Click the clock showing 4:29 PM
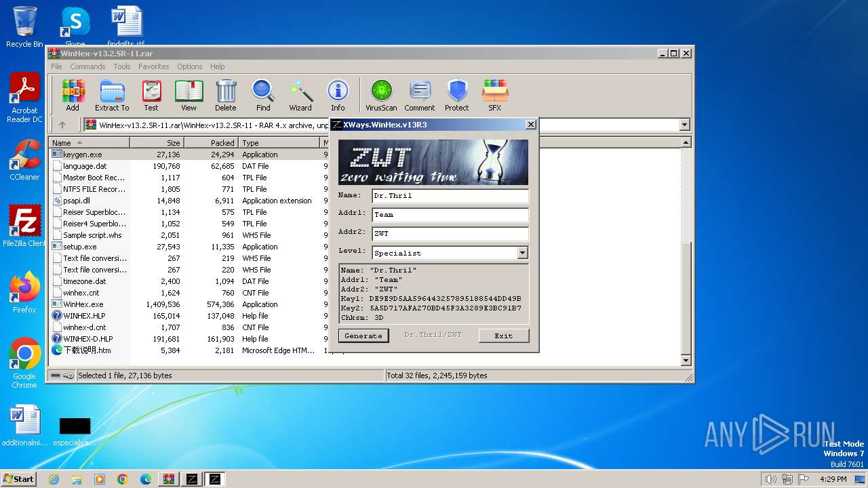The width and height of the screenshot is (868, 488). coord(833,479)
